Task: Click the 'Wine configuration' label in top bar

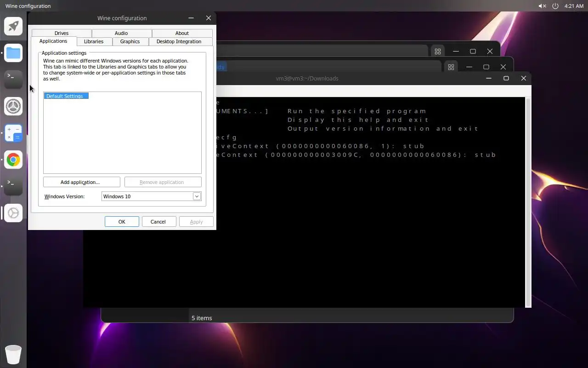Action: [28, 6]
